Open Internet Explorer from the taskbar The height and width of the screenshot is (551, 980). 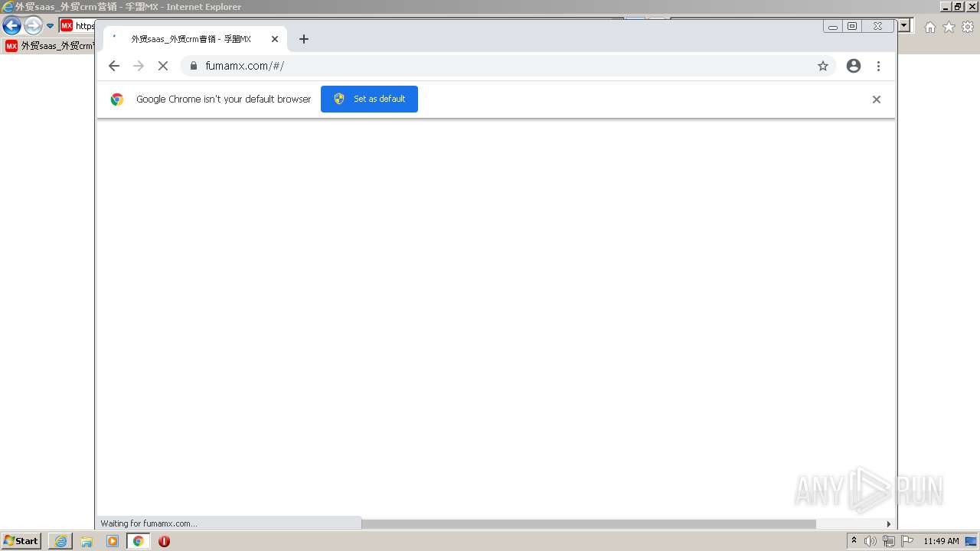tap(60, 541)
